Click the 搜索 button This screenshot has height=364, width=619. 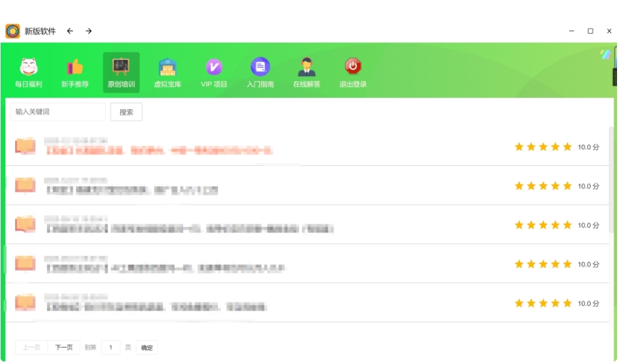(126, 112)
